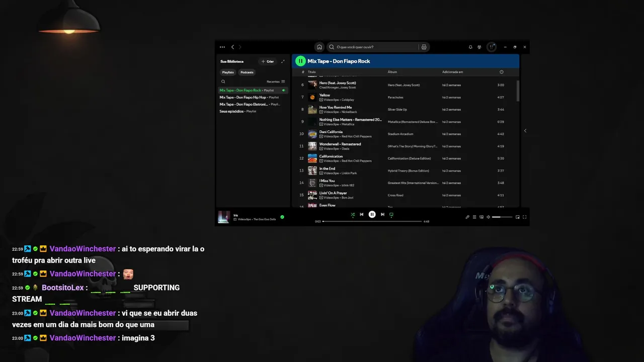Go back with the left arrow

coord(232,47)
